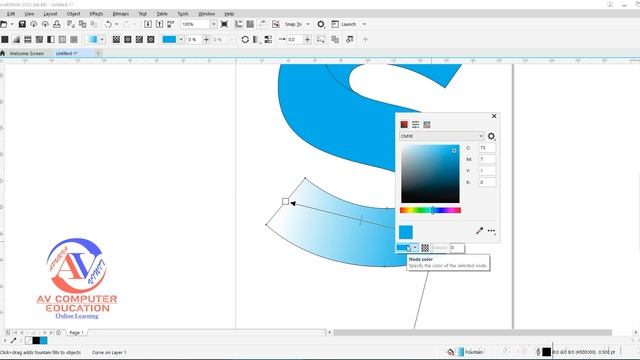Show color viewers red square icon
This screenshot has width=640, height=360.
pyautogui.click(x=404, y=124)
